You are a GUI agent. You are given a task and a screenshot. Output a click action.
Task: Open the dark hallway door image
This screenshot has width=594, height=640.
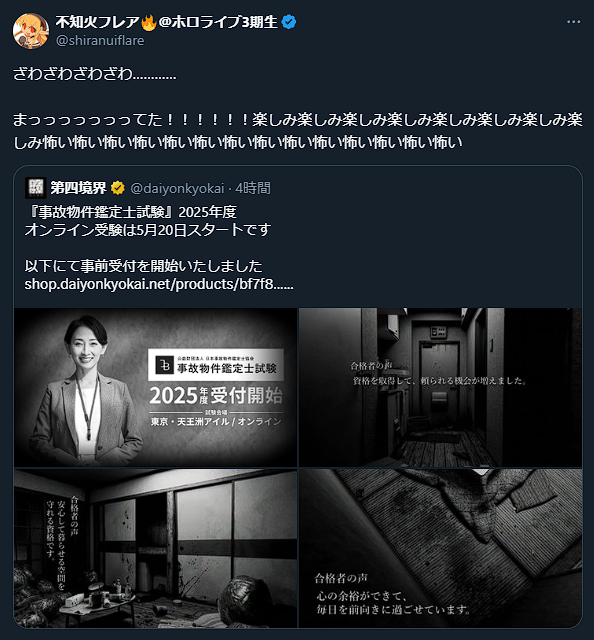point(440,387)
